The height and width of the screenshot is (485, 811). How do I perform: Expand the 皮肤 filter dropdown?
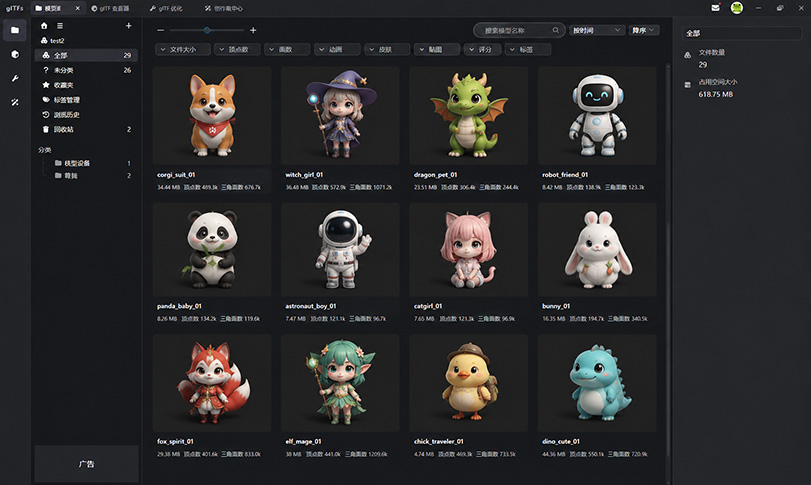point(387,50)
